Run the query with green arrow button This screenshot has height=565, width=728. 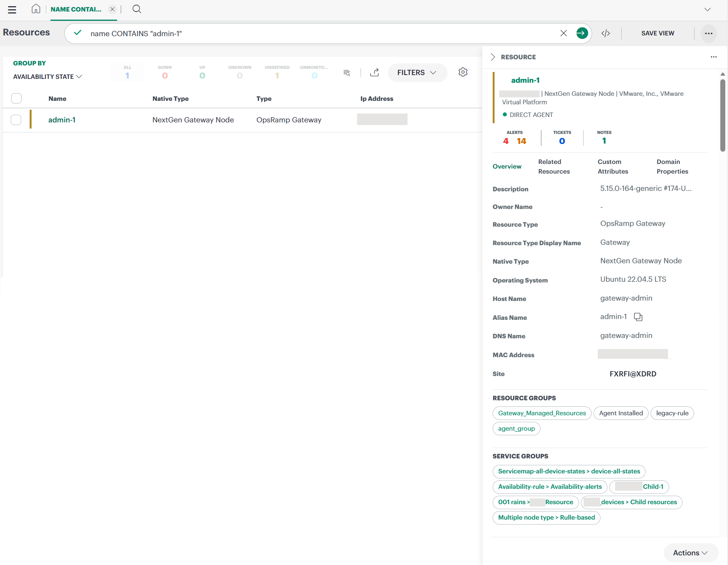tap(582, 33)
